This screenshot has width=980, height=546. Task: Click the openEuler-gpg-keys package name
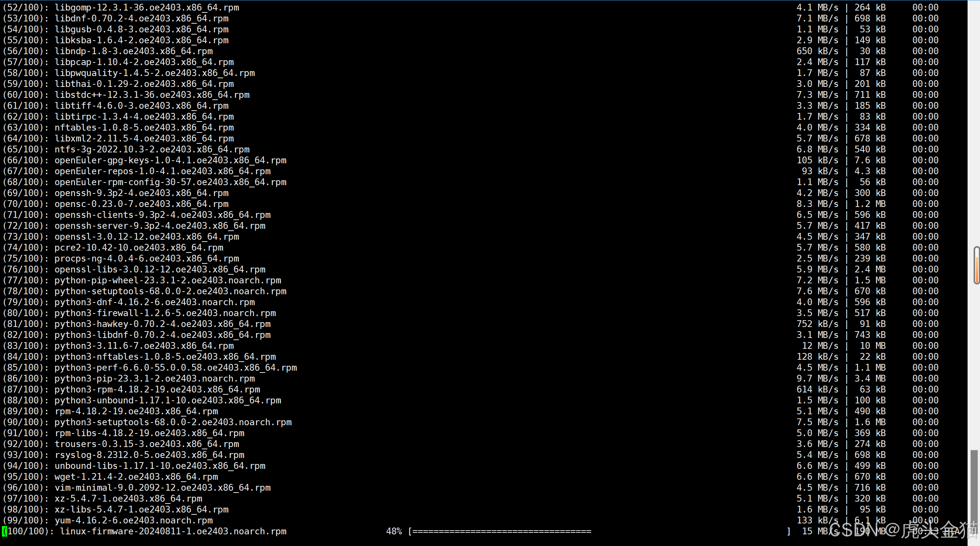click(170, 160)
